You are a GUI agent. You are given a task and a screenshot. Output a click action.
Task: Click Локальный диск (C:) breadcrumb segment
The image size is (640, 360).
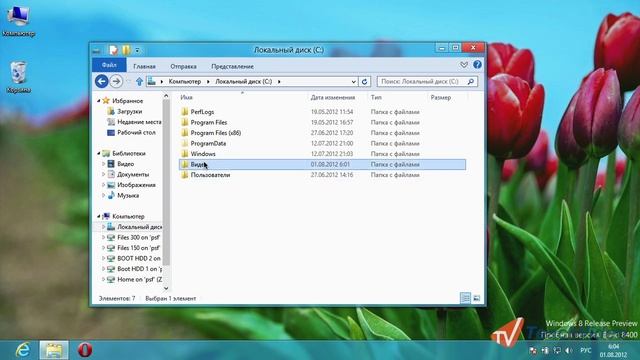(243, 81)
